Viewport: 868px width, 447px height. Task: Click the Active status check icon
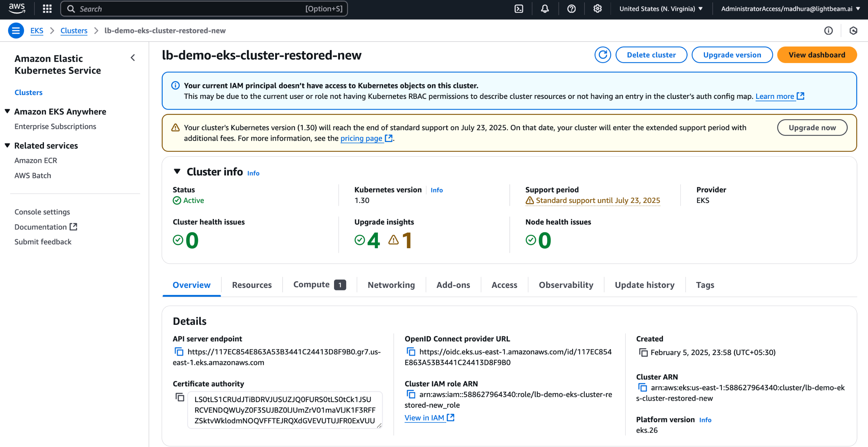click(177, 200)
